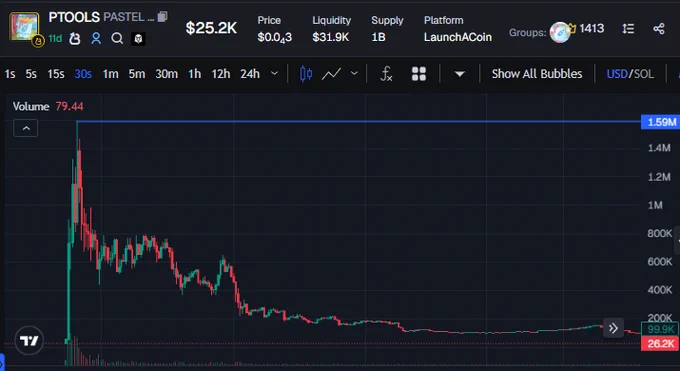
Task: Select the 24h timeframe
Action: [x=250, y=74]
